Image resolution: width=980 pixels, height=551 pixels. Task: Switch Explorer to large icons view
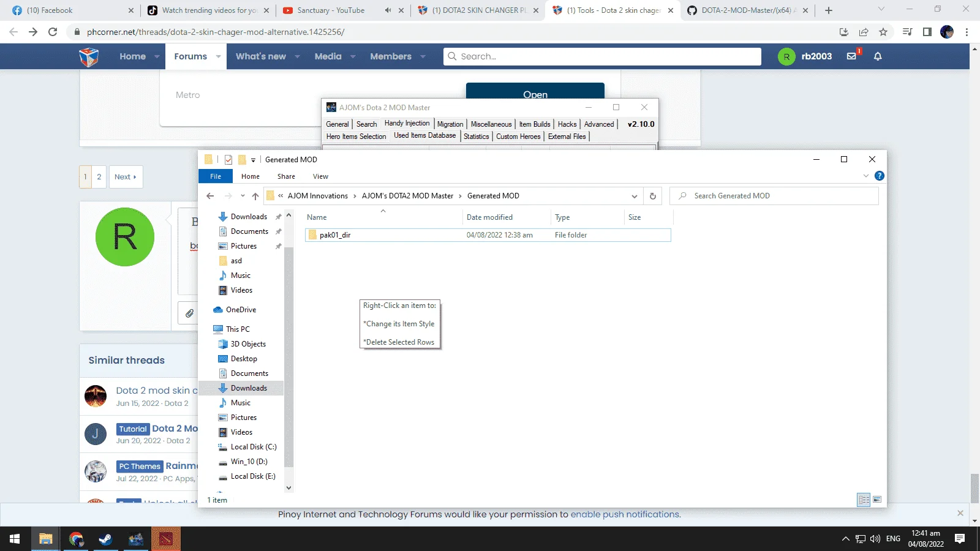click(x=877, y=500)
